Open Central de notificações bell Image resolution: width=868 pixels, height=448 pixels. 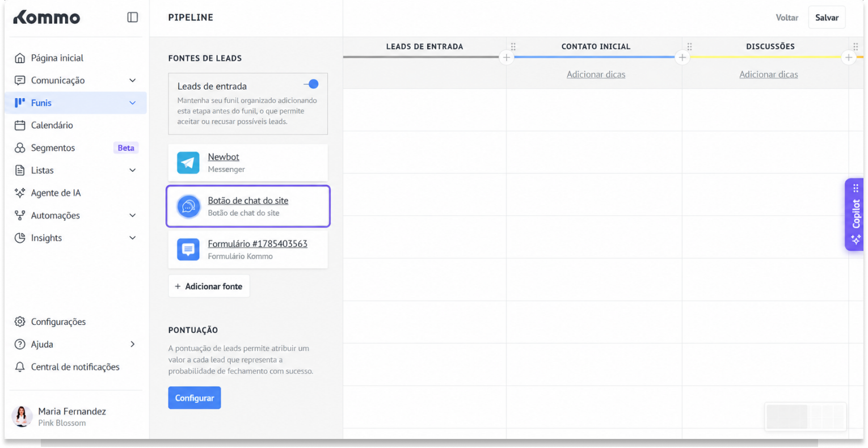[x=20, y=367]
